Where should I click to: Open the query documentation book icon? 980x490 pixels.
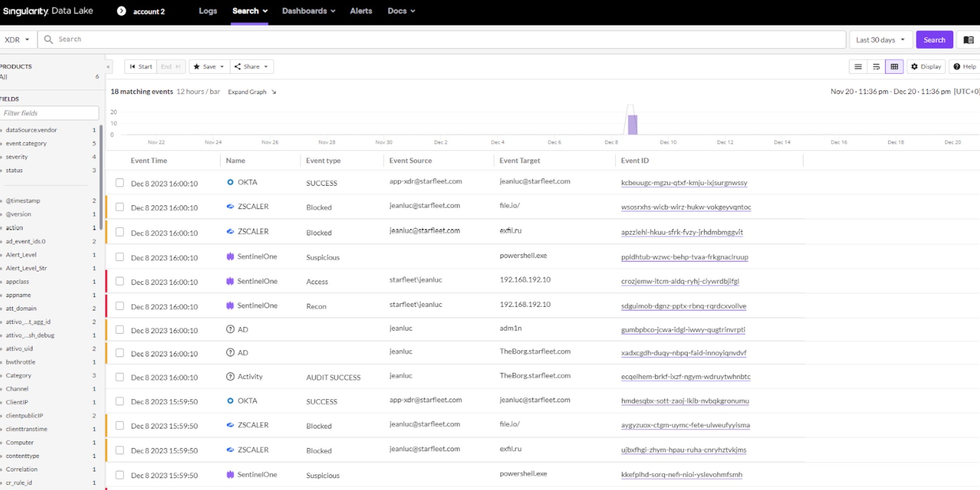tap(968, 40)
